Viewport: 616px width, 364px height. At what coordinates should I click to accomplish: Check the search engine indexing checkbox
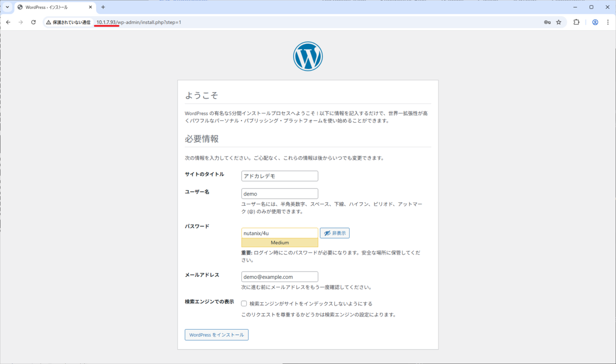(x=244, y=303)
